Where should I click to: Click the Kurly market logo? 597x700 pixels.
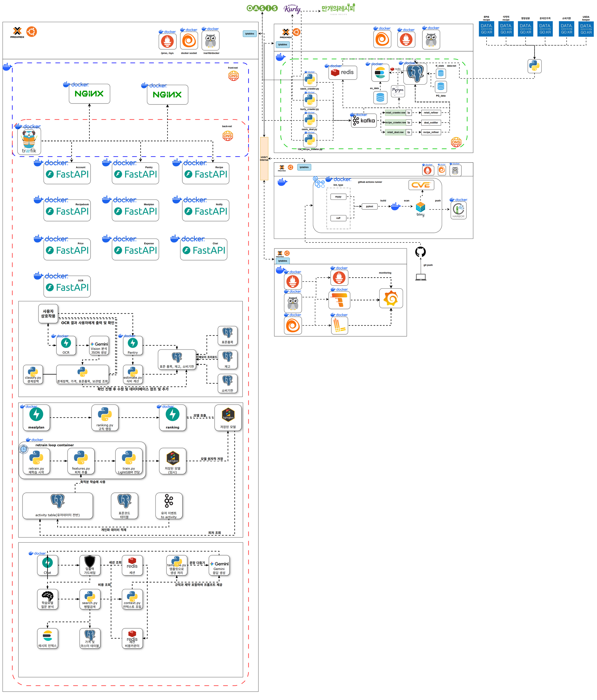pos(292,9)
